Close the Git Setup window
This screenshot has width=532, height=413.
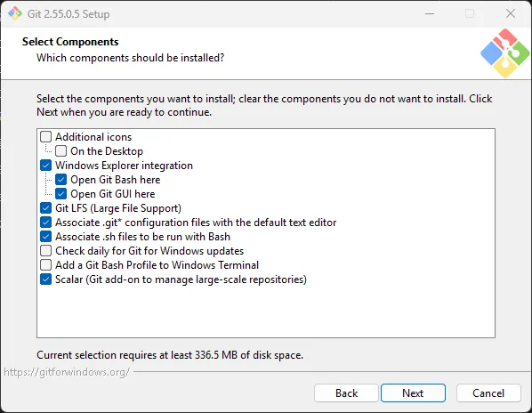511,14
